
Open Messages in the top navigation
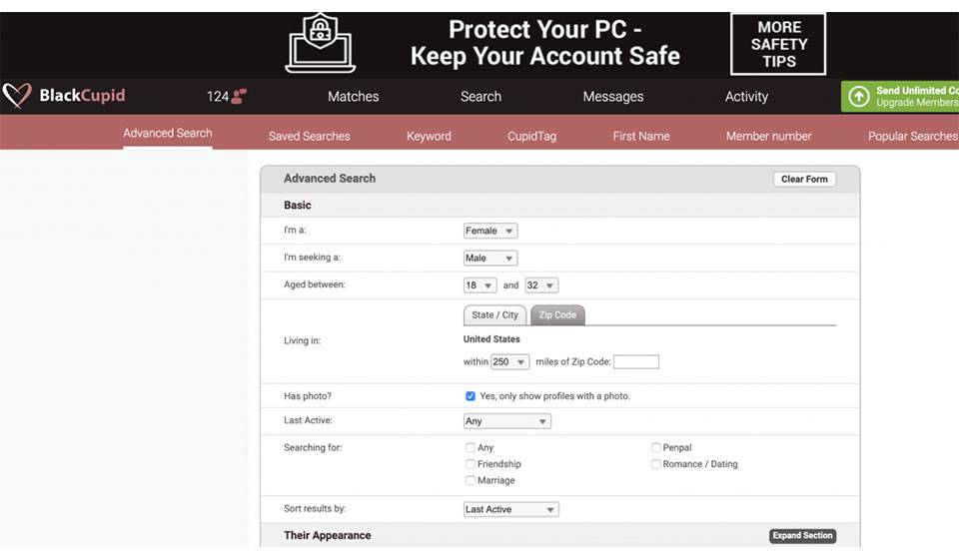613,97
